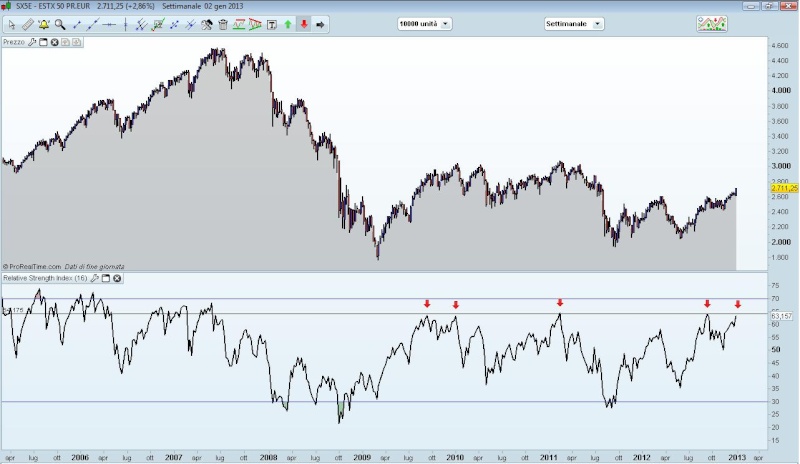The height and width of the screenshot is (464, 800).
Task: Toggle the red down arrow marker tool
Action: 304,25
